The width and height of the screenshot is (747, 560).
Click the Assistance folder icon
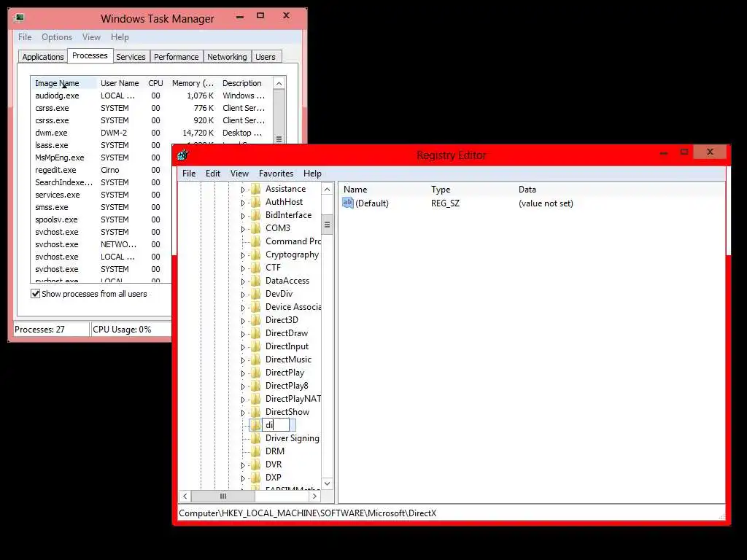tap(256, 189)
